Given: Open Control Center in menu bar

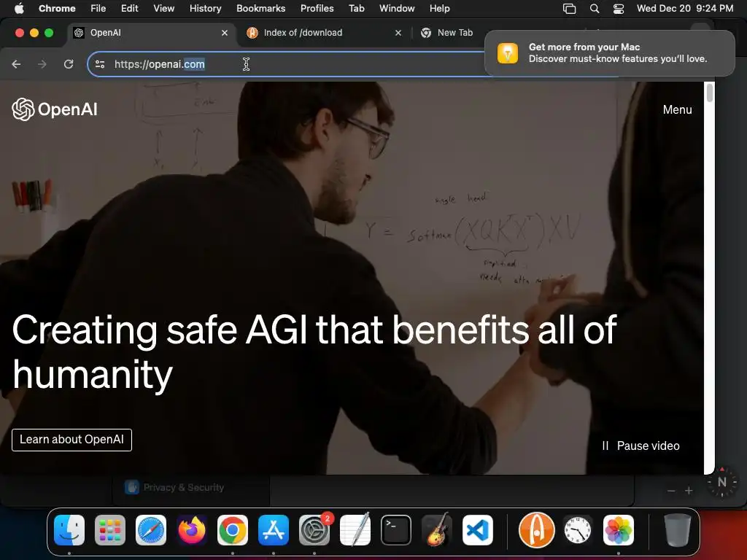Looking at the screenshot, I should pos(619,9).
